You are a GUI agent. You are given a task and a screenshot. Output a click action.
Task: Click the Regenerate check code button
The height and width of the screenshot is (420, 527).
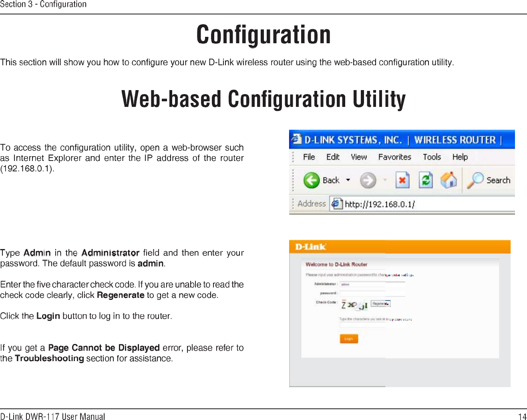click(380, 304)
